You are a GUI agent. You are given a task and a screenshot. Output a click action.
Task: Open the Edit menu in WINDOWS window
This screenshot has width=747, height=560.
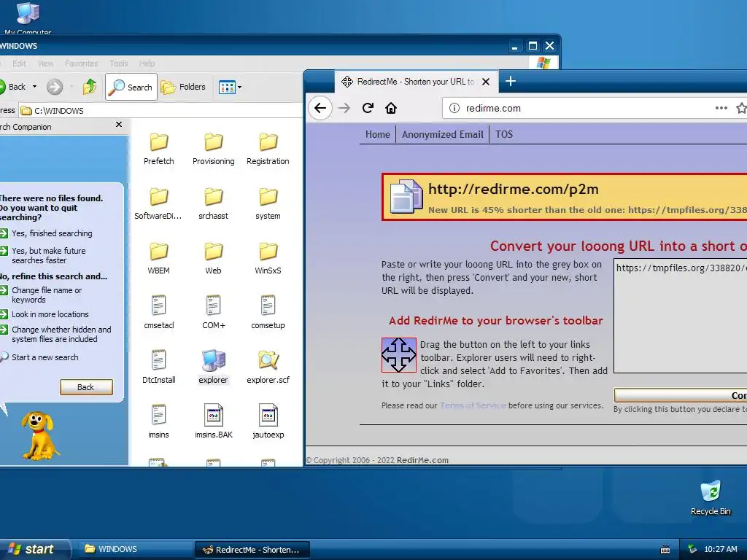(19, 63)
